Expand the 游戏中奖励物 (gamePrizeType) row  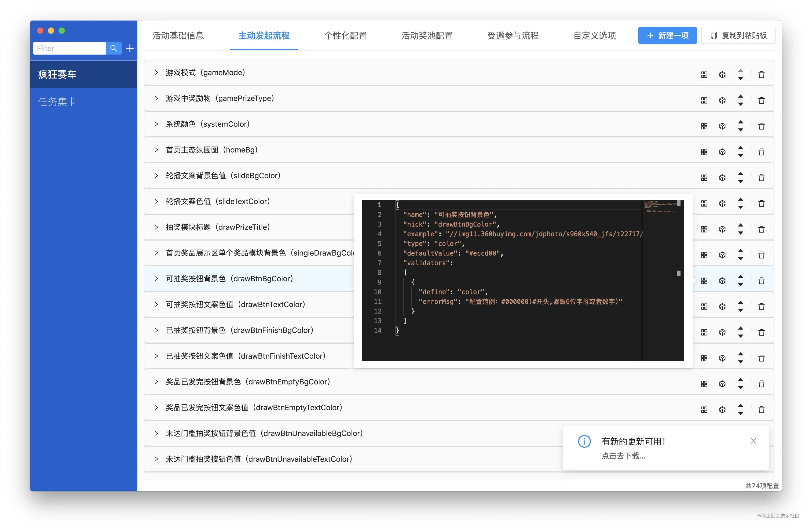click(156, 98)
